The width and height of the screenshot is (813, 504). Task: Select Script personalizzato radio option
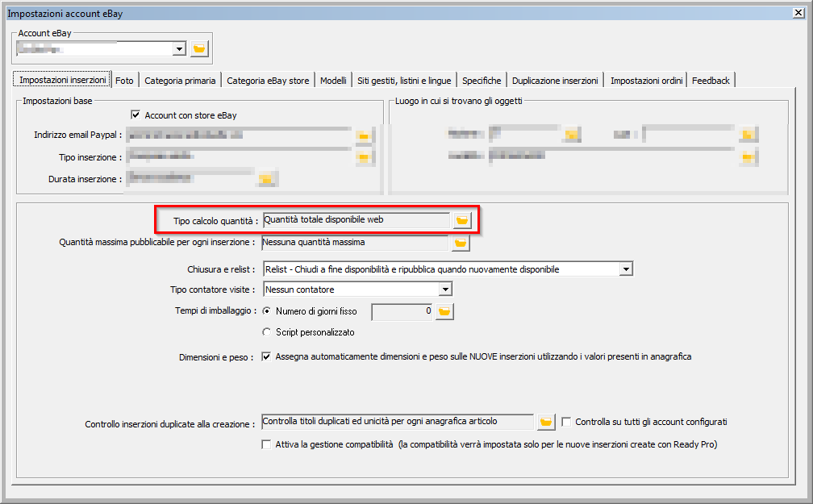tap(266, 332)
